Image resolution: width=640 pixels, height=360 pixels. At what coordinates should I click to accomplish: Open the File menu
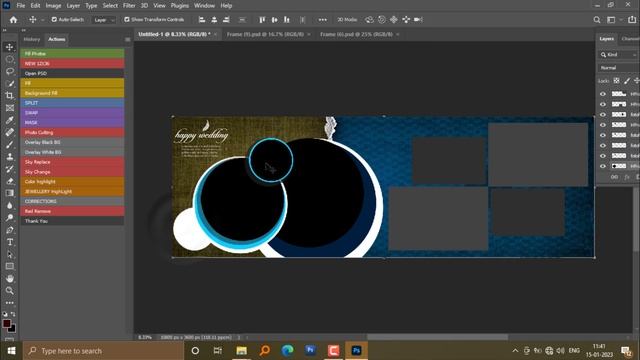[x=20, y=6]
